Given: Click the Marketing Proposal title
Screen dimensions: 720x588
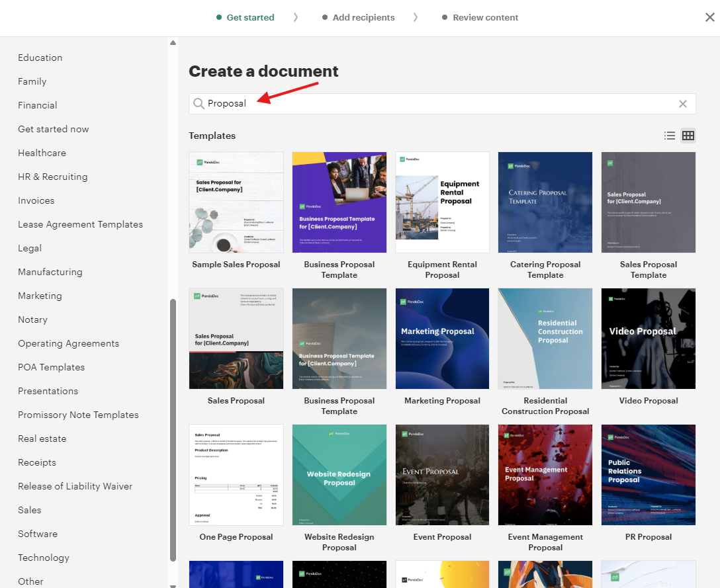Looking at the screenshot, I should tap(442, 401).
